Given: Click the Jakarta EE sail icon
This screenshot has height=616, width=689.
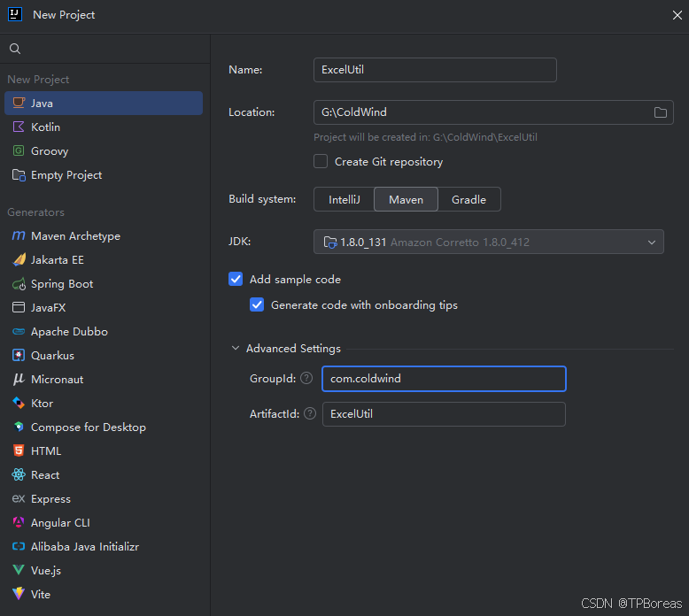Looking at the screenshot, I should 19,260.
